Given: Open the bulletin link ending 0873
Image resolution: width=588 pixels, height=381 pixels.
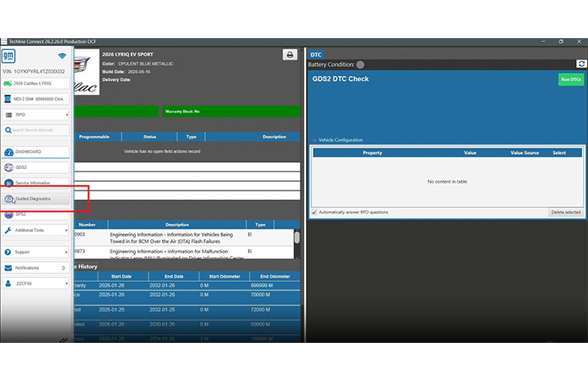Looking at the screenshot, I should coord(79,252).
